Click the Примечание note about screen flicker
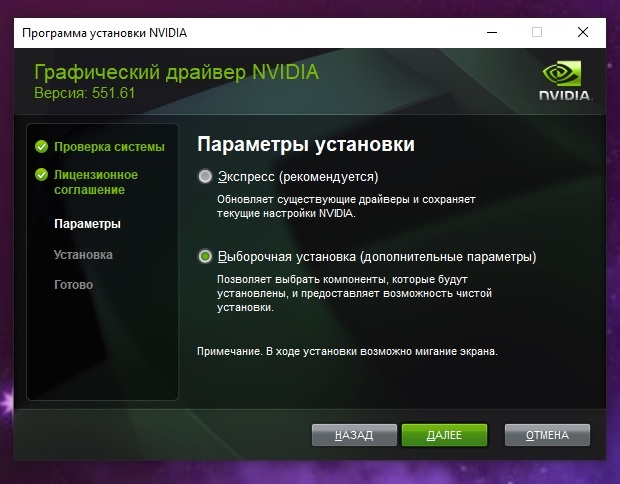This screenshot has width=620, height=484. [x=347, y=351]
